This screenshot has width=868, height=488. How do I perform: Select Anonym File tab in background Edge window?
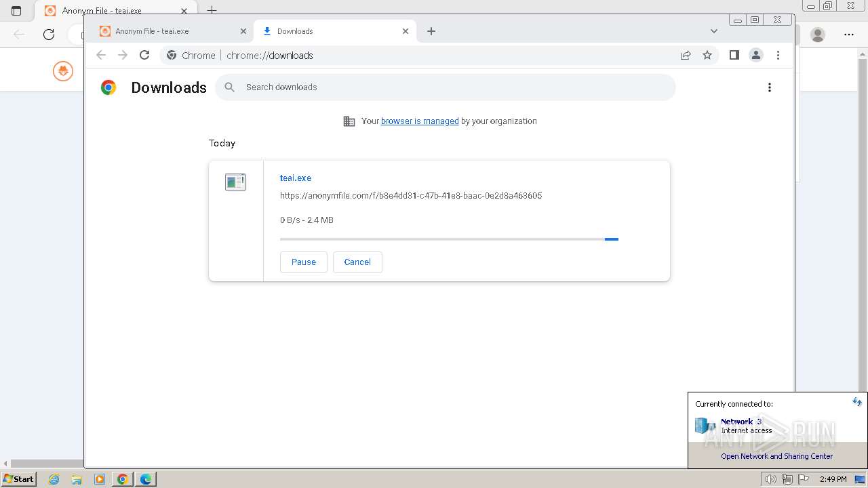115,10
